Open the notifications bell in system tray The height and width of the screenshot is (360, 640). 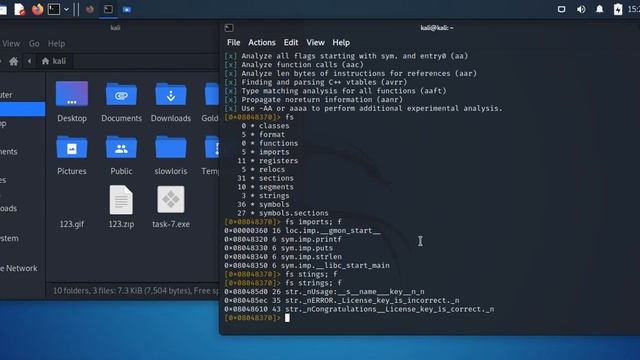(599, 9)
